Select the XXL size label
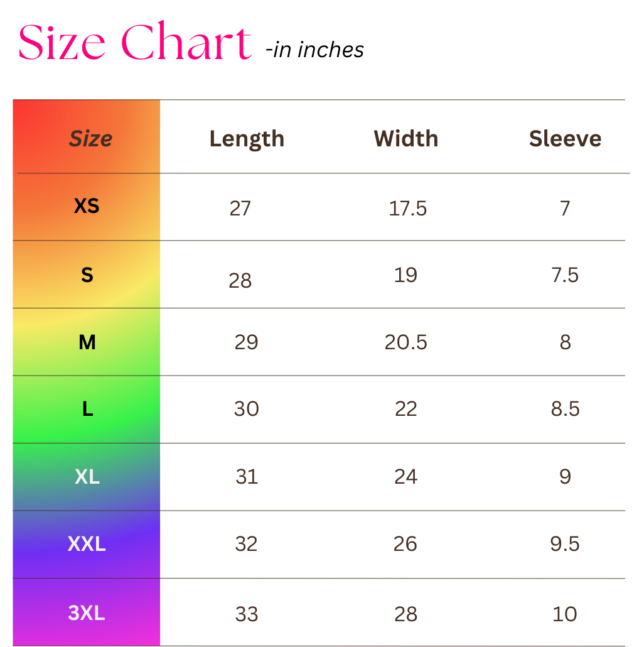The height and width of the screenshot is (647, 644). [87, 544]
